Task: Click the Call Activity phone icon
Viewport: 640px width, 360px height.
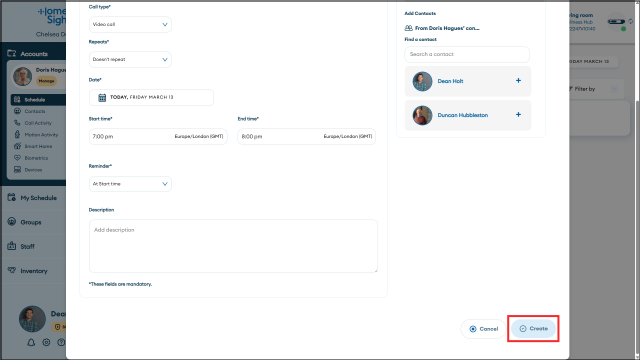Action: coord(17,123)
